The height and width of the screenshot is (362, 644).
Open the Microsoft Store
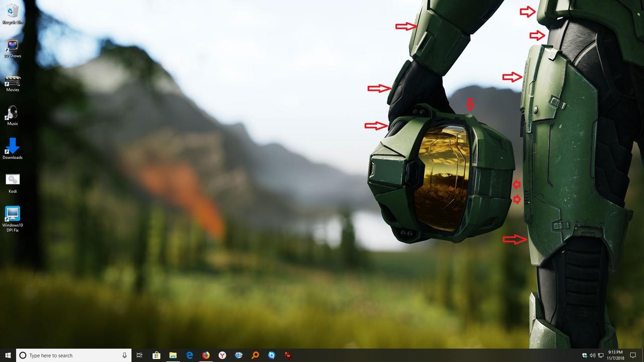tap(156, 355)
